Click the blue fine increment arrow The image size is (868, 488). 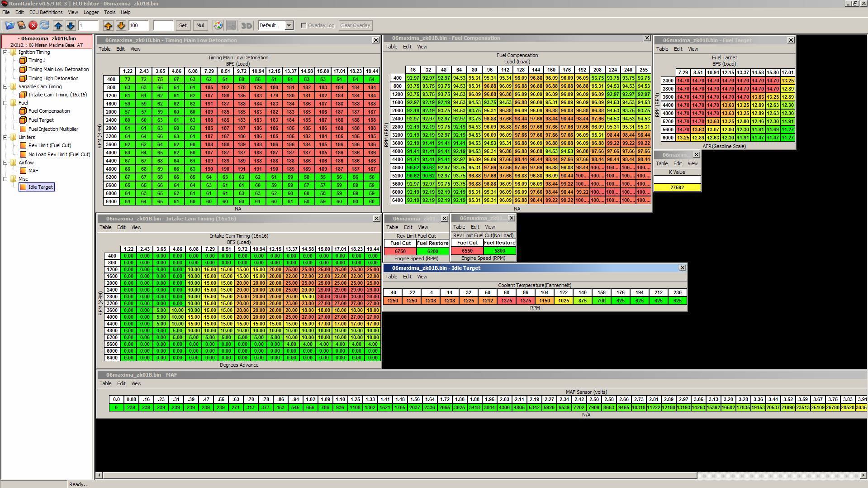tap(58, 25)
